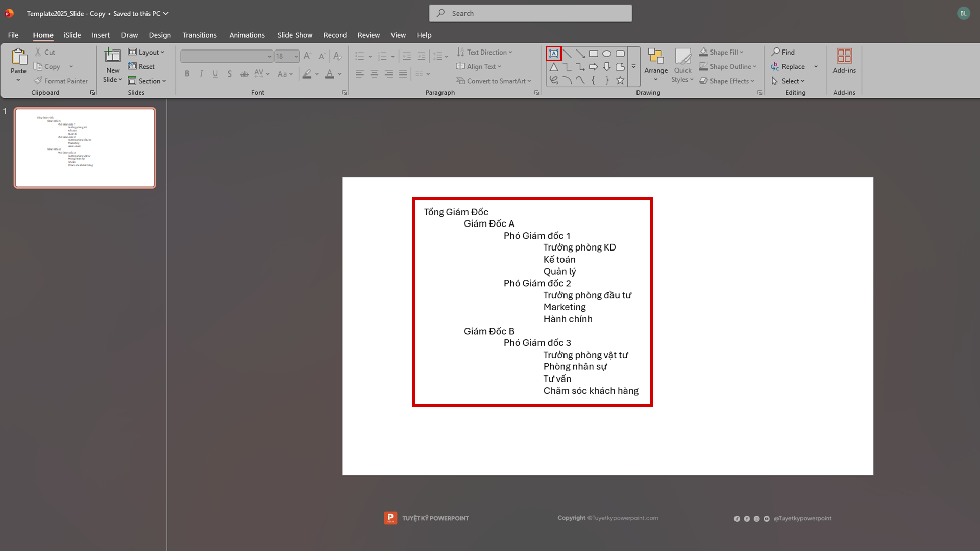
Task: Select the Oval shape in gallery
Action: 607,54
